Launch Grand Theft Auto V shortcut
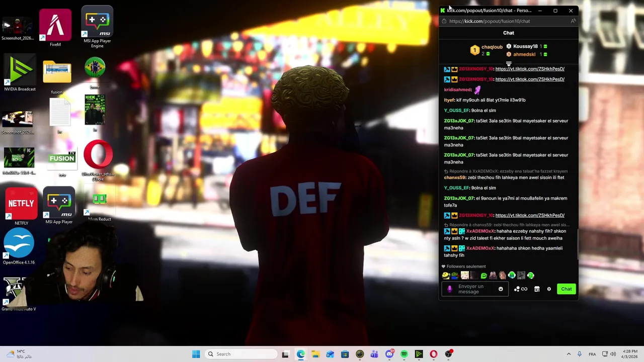The image size is (644, 362). tap(19, 294)
